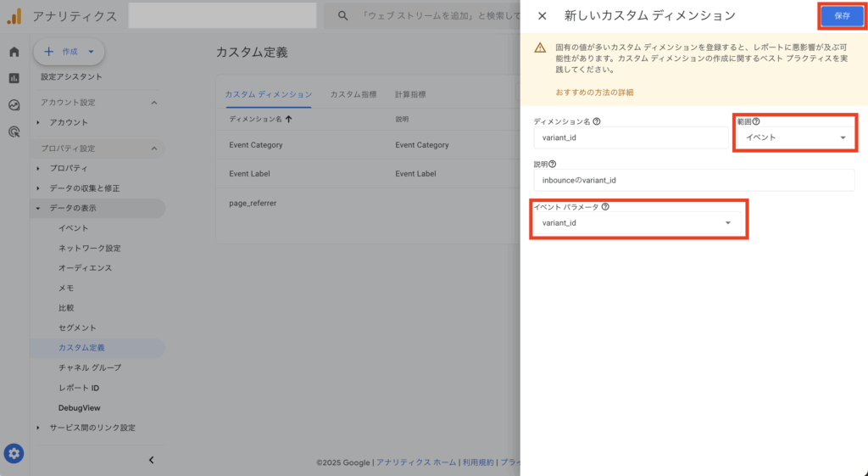The image size is (868, 476).
Task: Open the Advertising icon in sidebar
Action: coord(14,132)
